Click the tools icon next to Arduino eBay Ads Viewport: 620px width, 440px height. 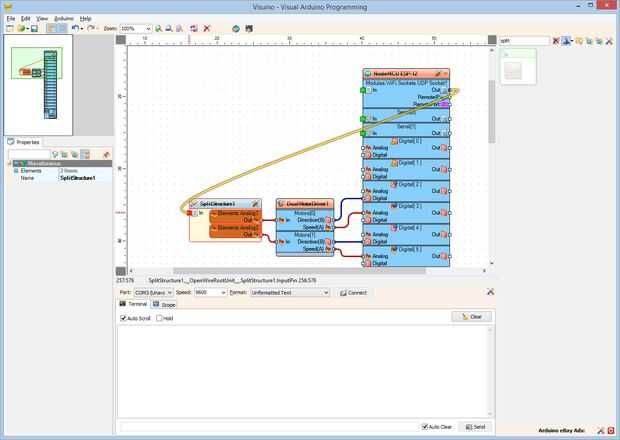click(601, 430)
